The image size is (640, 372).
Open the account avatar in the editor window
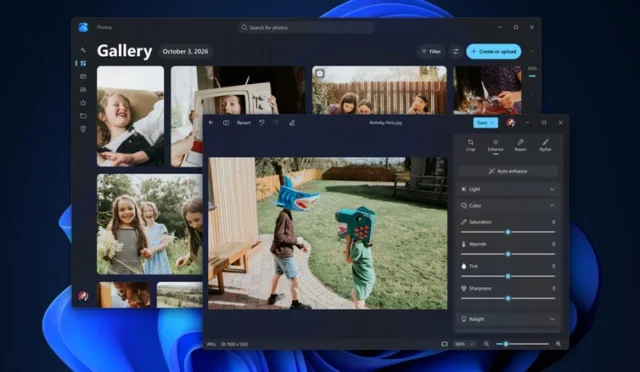point(511,123)
